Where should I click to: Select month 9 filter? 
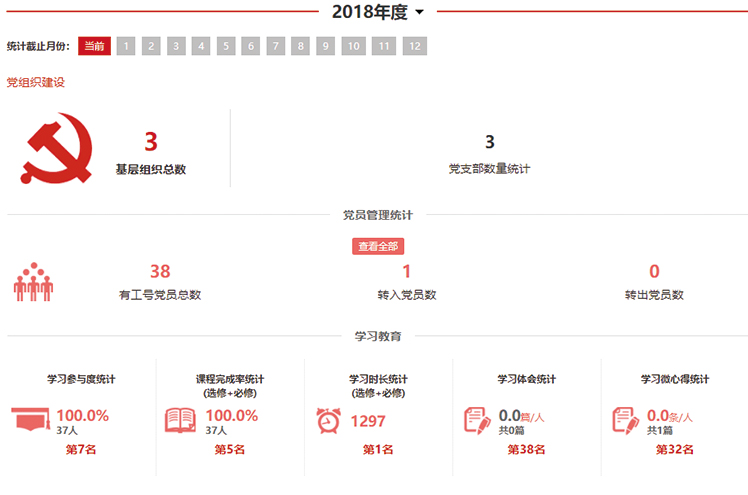pyautogui.click(x=325, y=46)
